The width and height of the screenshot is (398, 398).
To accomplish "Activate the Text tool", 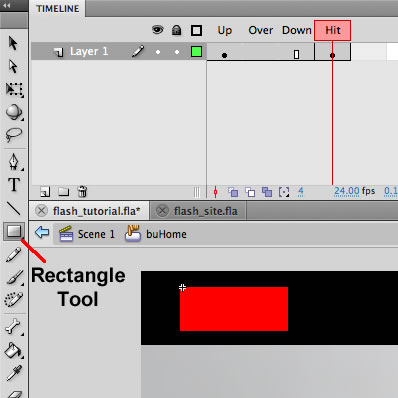I will pyautogui.click(x=14, y=184).
